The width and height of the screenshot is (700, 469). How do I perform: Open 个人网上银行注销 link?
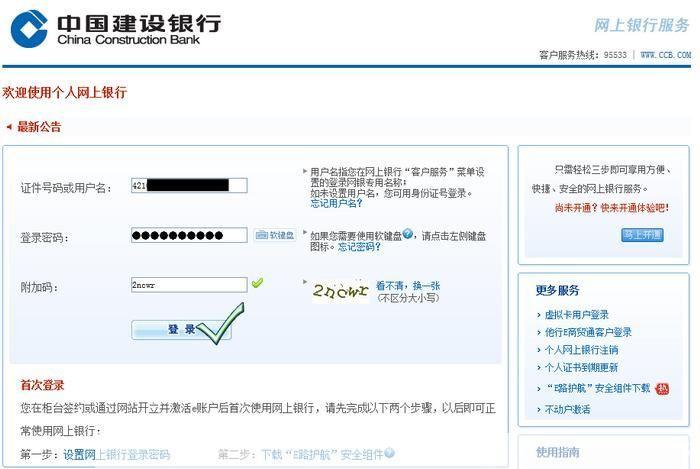(582, 350)
